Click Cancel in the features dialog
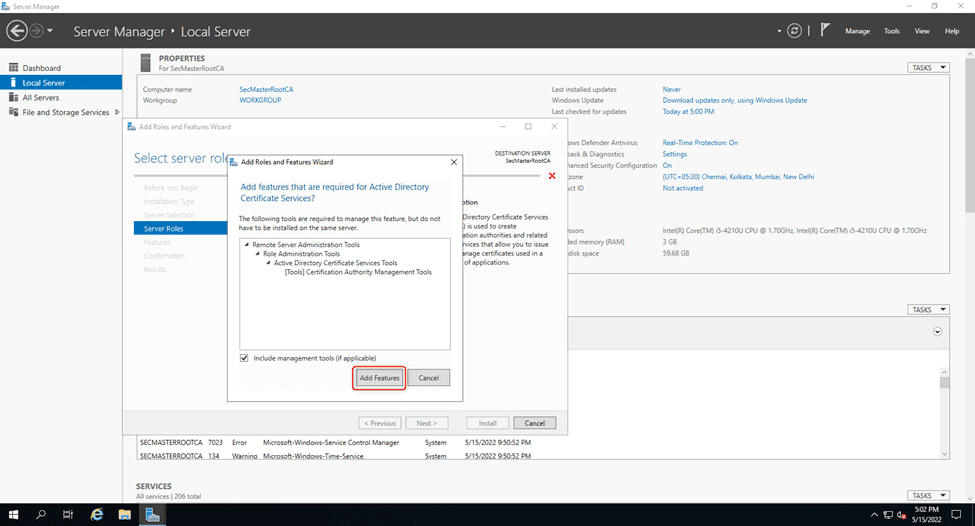Viewport: 975px width, 526px height. [x=428, y=378]
